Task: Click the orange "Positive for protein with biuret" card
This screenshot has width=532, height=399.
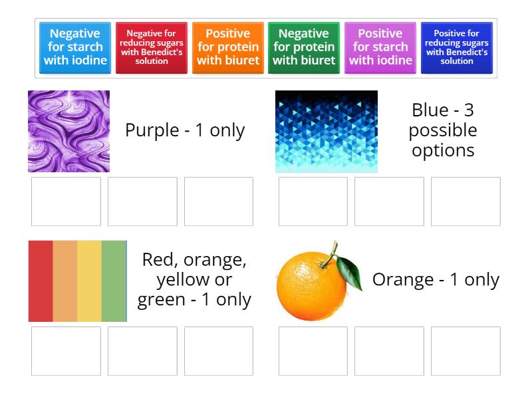Action: point(227,47)
